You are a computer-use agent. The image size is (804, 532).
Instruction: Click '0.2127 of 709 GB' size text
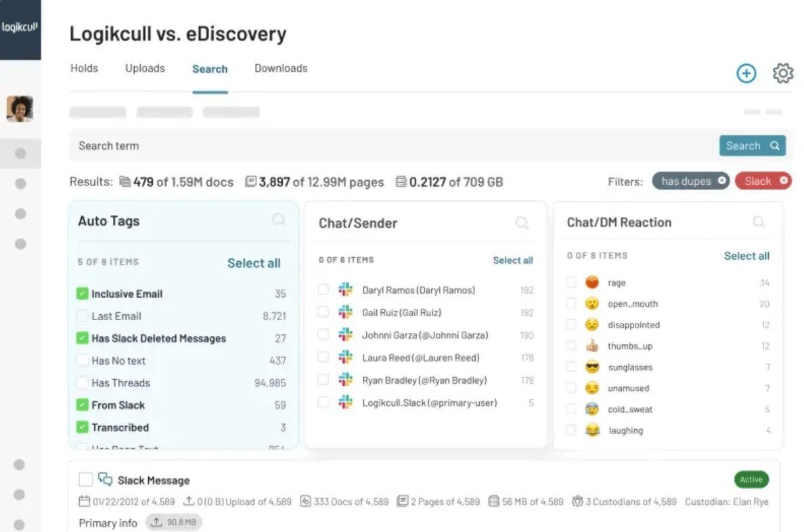pos(456,181)
